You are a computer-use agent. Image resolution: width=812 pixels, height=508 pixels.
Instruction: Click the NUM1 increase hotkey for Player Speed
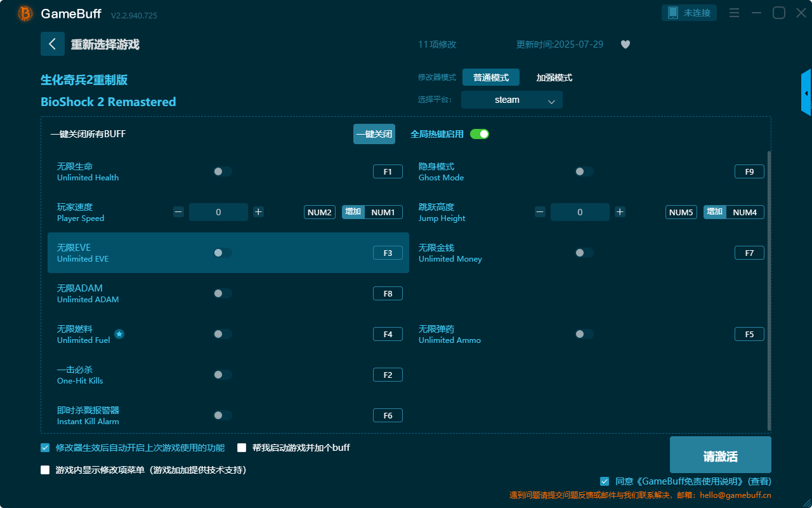(x=383, y=212)
